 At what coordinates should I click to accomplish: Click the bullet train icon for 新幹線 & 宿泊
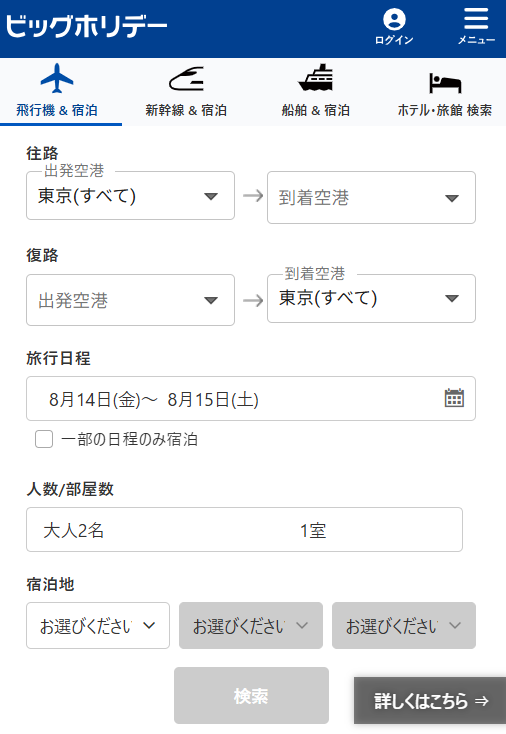tap(186, 79)
